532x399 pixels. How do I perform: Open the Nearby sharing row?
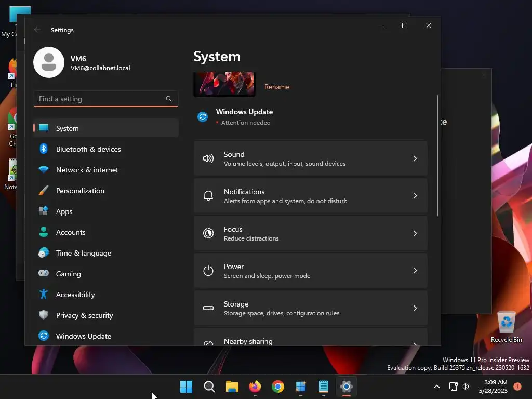coord(311,337)
